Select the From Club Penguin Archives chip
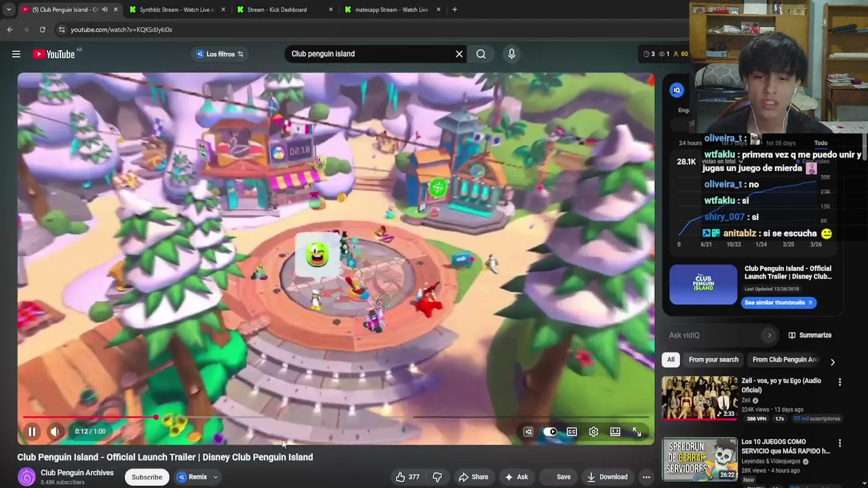 (x=785, y=359)
